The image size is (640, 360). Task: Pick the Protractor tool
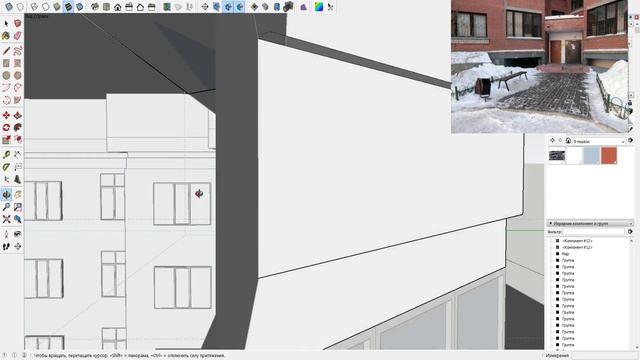click(x=6, y=167)
